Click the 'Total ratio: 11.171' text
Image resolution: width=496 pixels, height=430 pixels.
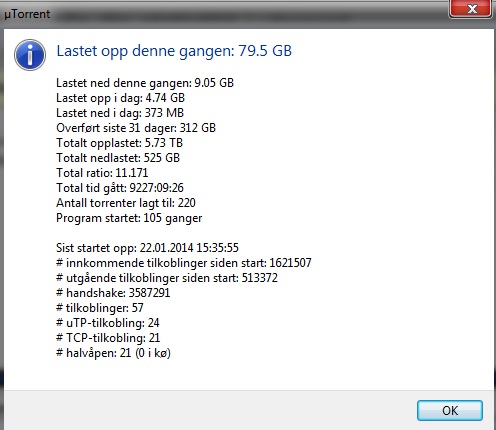[x=102, y=173]
